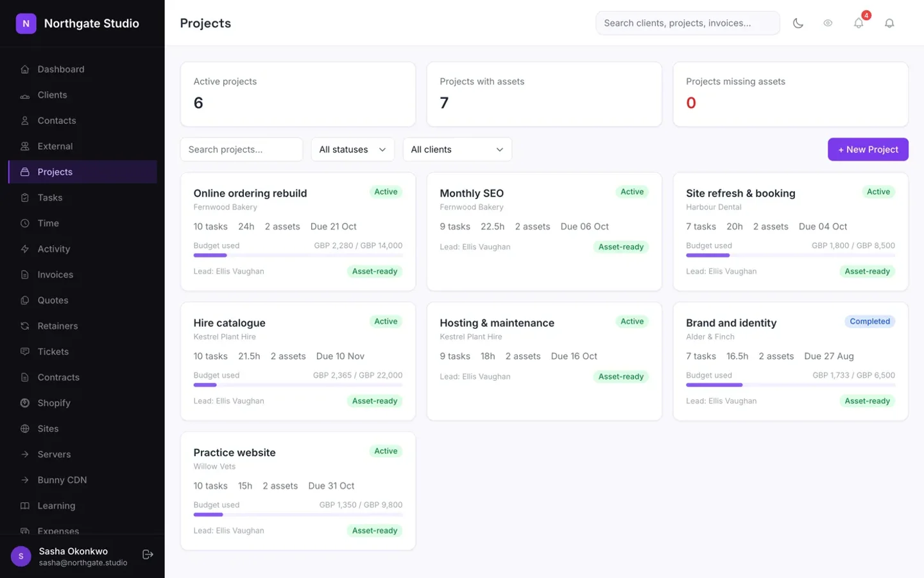This screenshot has height=578, width=924.
Task: Click the logout icon beside Sasha Okonkwo
Action: click(148, 554)
